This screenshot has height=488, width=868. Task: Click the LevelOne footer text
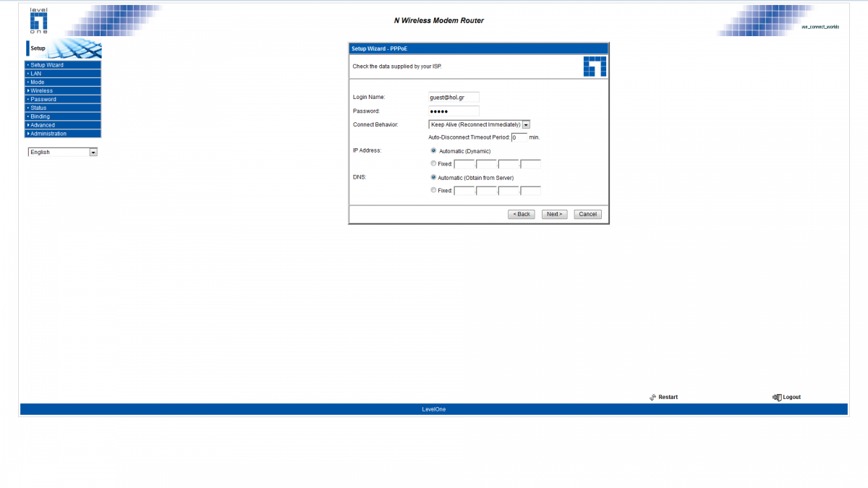click(434, 409)
